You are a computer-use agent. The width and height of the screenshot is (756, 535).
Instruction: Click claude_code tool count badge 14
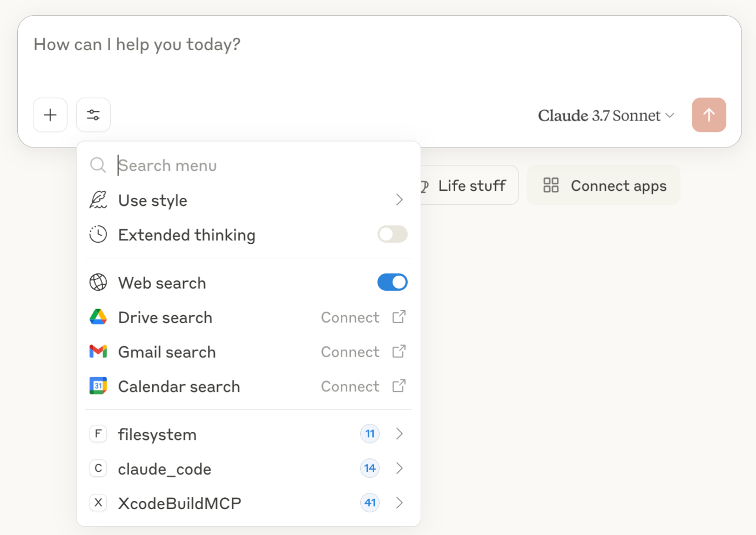[370, 468]
